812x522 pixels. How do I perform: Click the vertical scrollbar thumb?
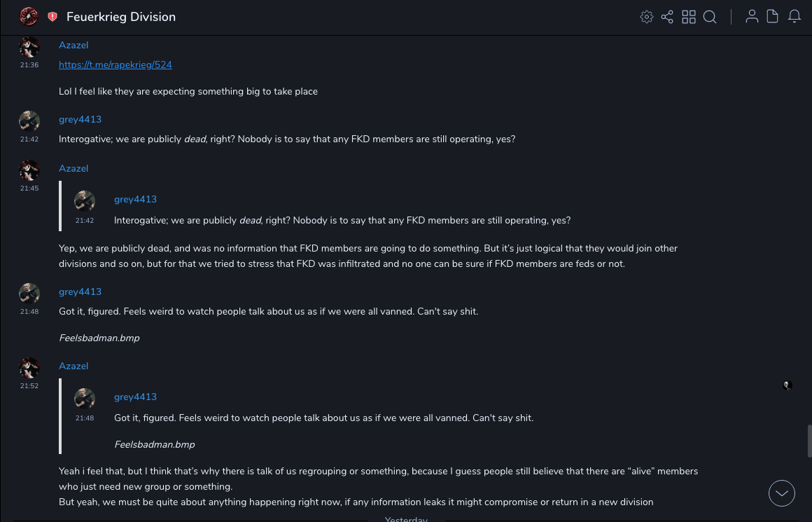[809, 440]
